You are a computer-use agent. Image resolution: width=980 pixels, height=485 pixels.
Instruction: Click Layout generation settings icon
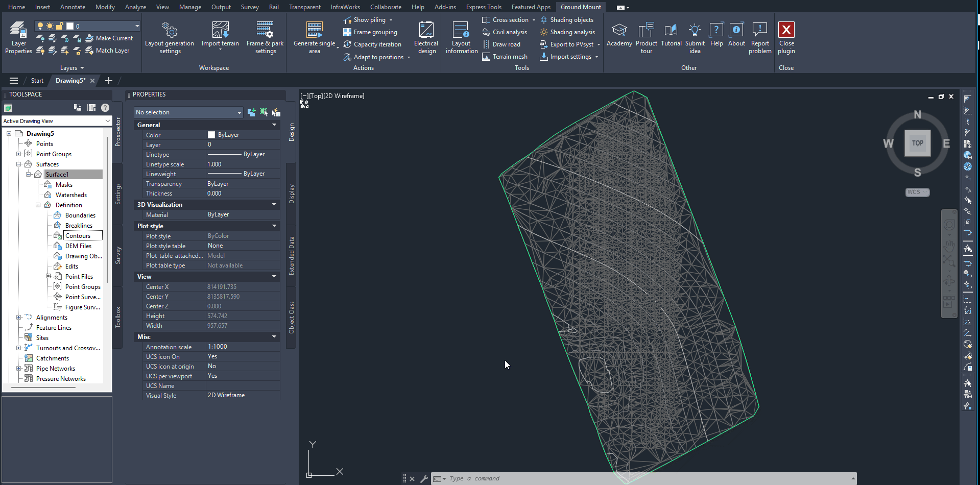point(170,30)
